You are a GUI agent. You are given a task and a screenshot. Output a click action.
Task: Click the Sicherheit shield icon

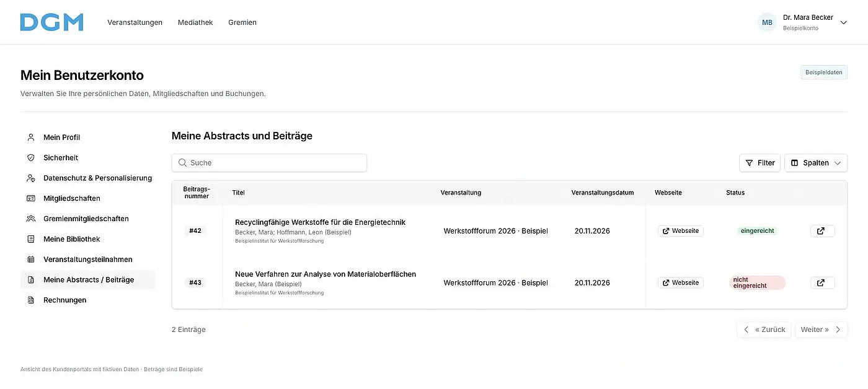pos(31,157)
